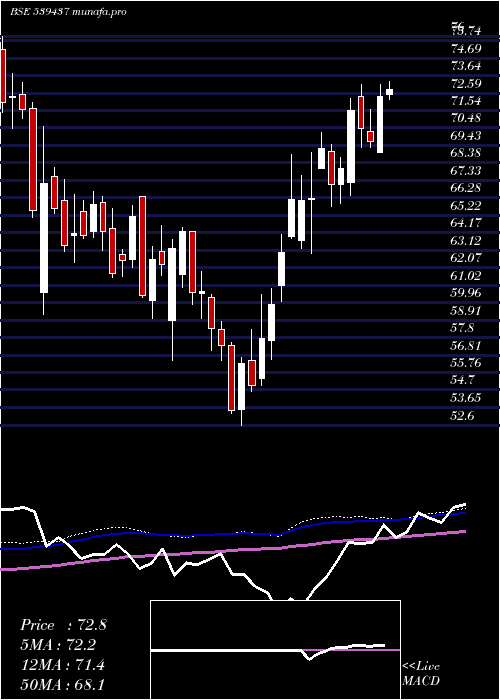Click the 64.17 price axis label
The height and width of the screenshot is (700, 500).
pyautogui.click(x=466, y=223)
